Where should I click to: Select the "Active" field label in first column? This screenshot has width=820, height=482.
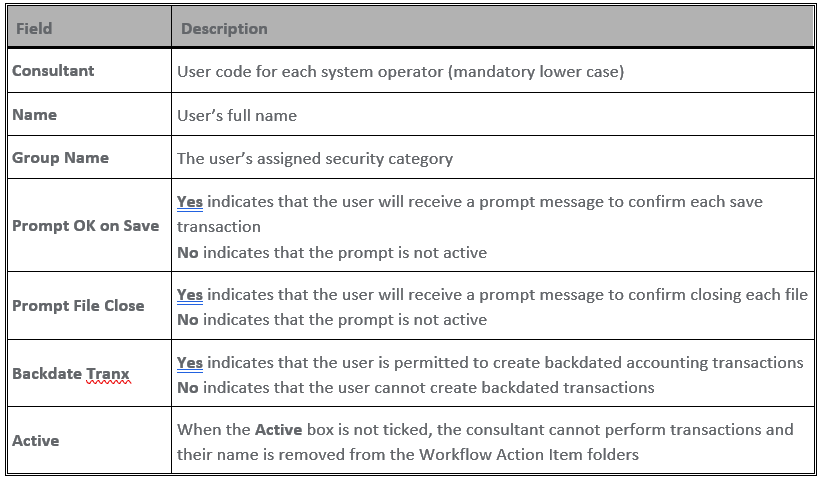click(35, 441)
